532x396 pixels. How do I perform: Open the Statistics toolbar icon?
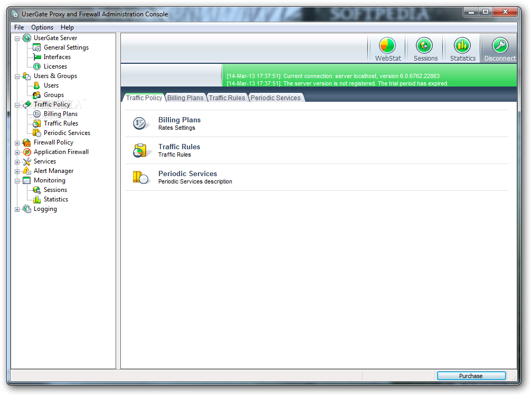462,45
